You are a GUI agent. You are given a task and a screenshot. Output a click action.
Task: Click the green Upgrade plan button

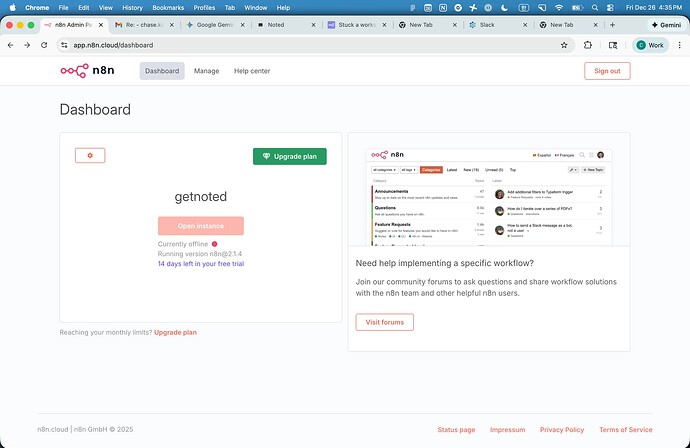(x=290, y=156)
